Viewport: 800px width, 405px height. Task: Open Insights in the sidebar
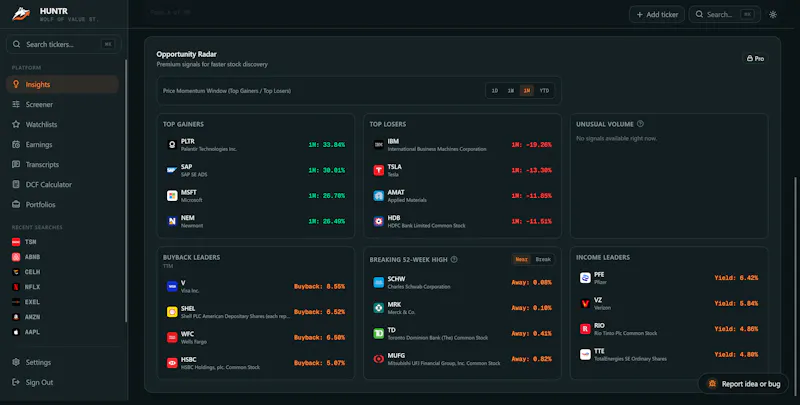coord(62,85)
